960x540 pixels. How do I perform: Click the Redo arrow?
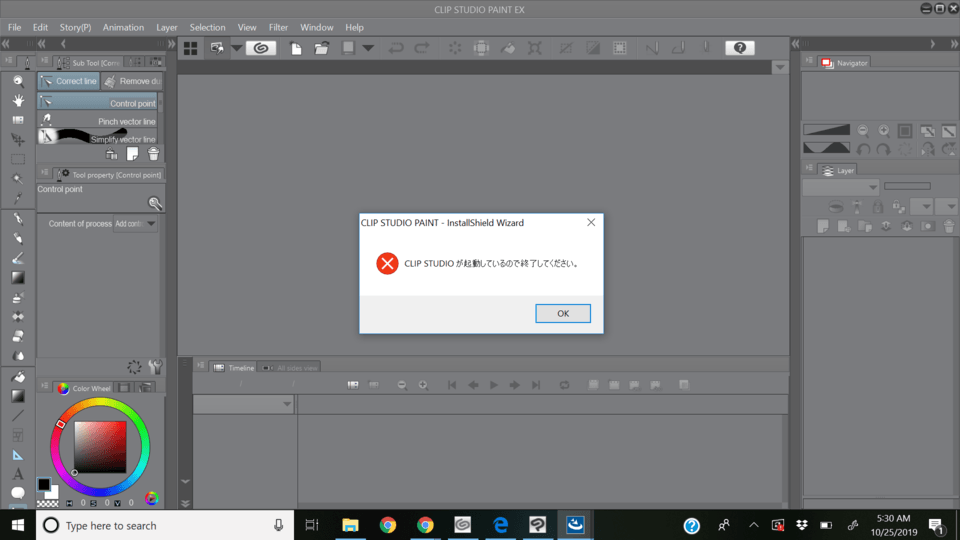coord(422,48)
